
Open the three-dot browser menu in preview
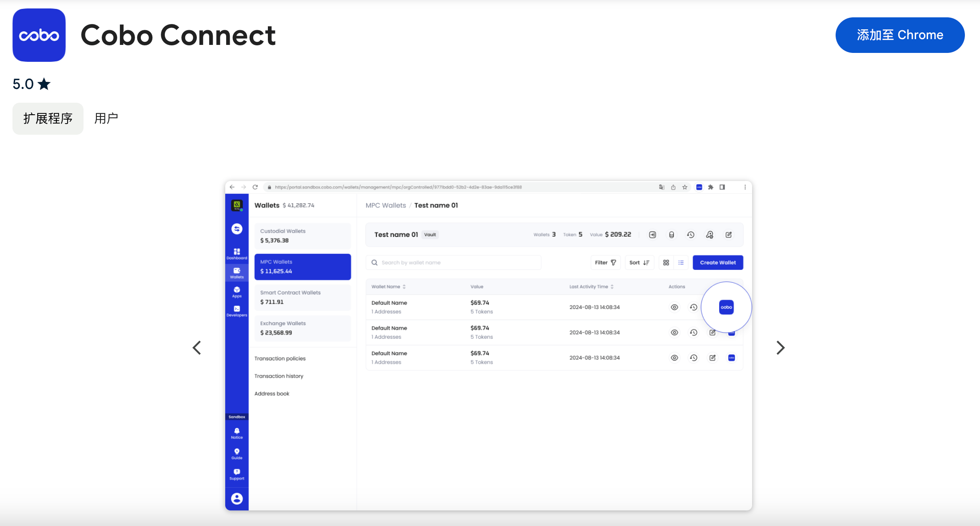point(745,187)
